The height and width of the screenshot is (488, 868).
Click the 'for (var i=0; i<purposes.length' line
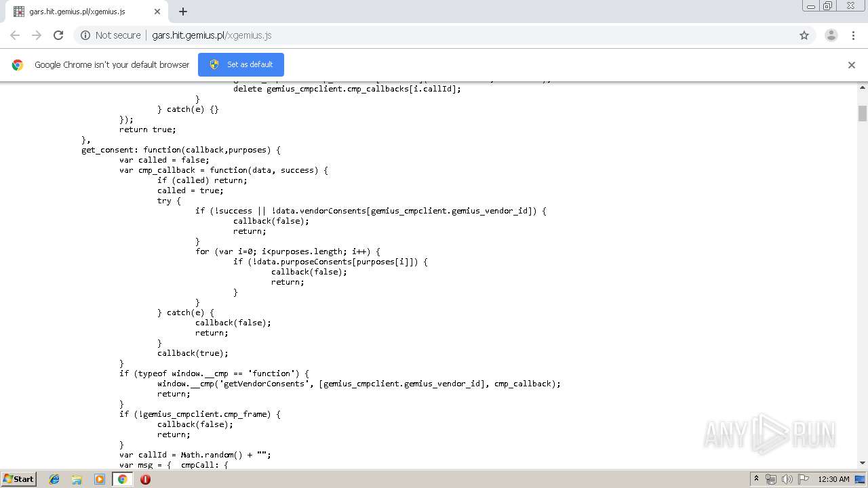click(x=288, y=251)
